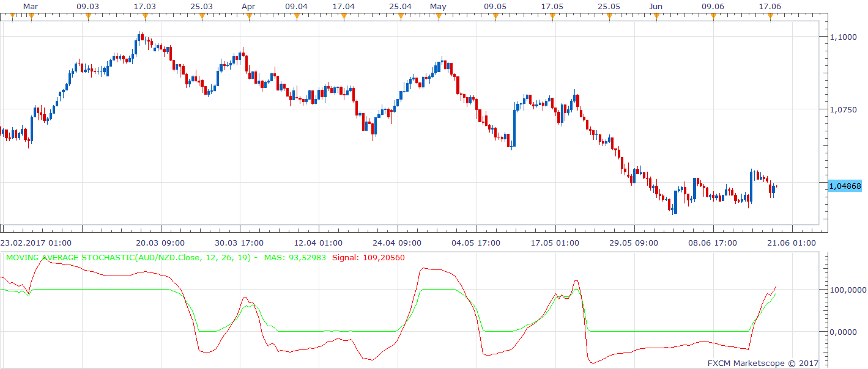Click the 17.05 01:00 time label
Viewport: 868px width, 369px height.
[555, 243]
